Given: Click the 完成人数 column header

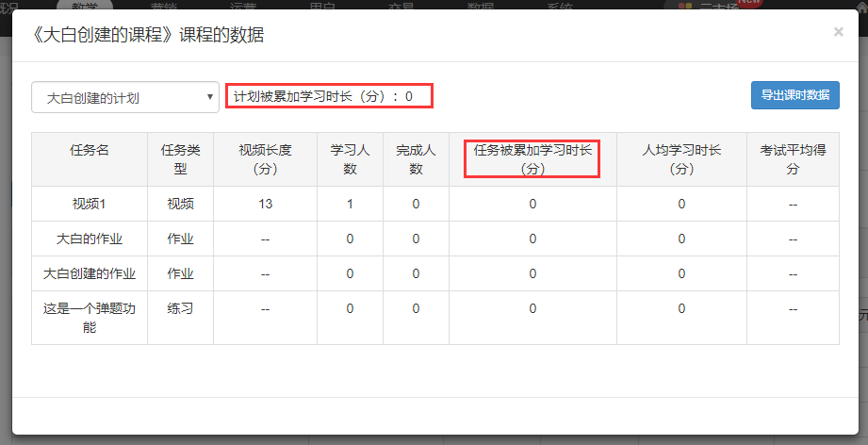Looking at the screenshot, I should [416, 159].
